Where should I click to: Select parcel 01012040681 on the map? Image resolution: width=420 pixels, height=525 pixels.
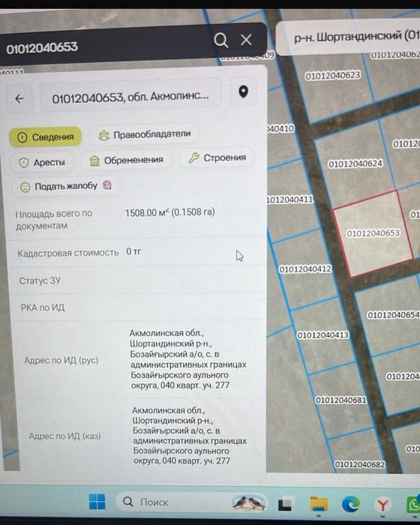click(341, 400)
